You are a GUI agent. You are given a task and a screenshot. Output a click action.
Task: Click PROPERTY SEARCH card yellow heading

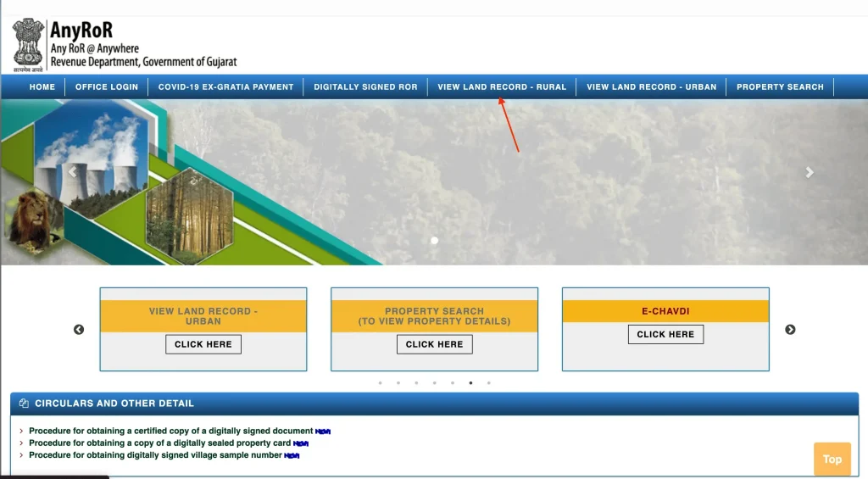tap(435, 316)
